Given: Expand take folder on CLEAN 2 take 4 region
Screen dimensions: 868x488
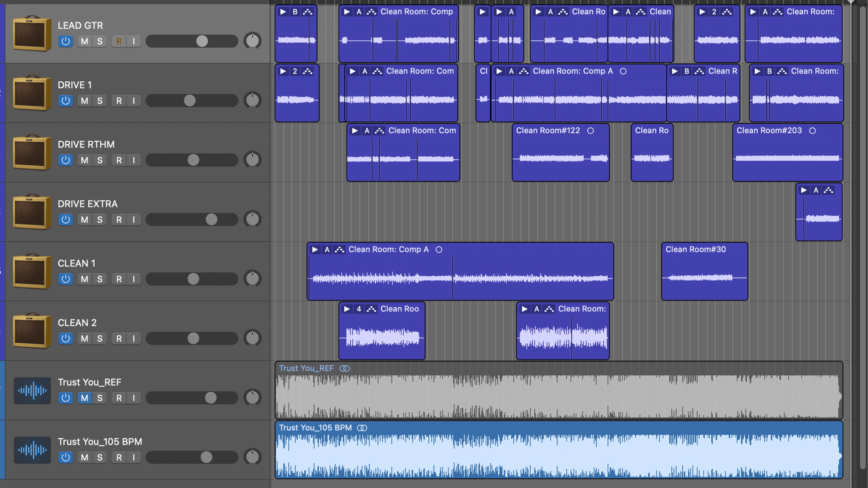Looking at the screenshot, I should 347,309.
